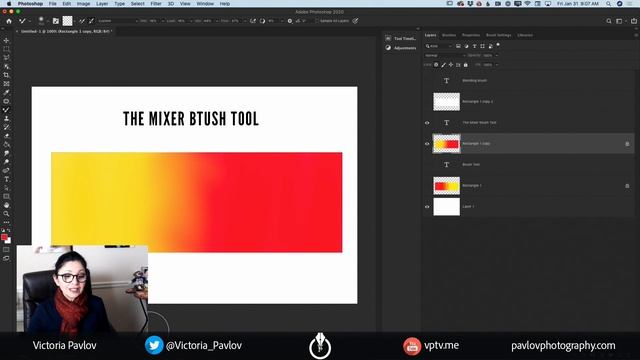This screenshot has width=640, height=360.
Task: Open the Edit Toolbar three-dots button
Action: click(6, 222)
